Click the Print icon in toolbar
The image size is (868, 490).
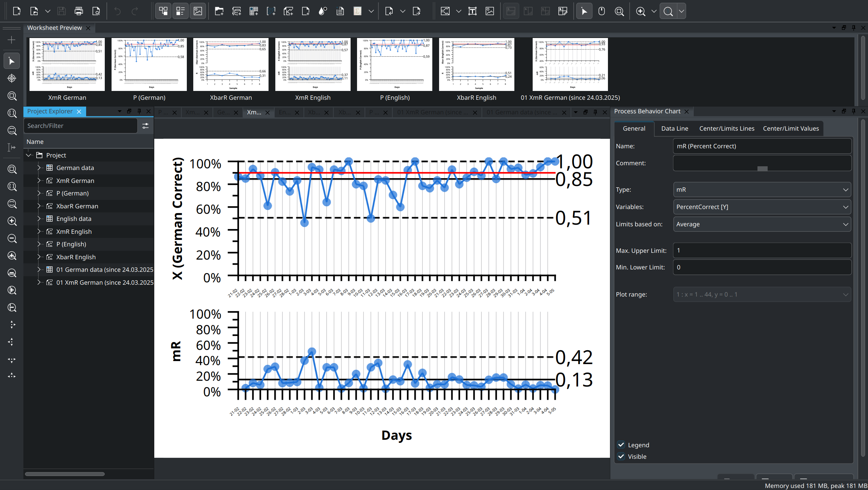pyautogui.click(x=79, y=11)
